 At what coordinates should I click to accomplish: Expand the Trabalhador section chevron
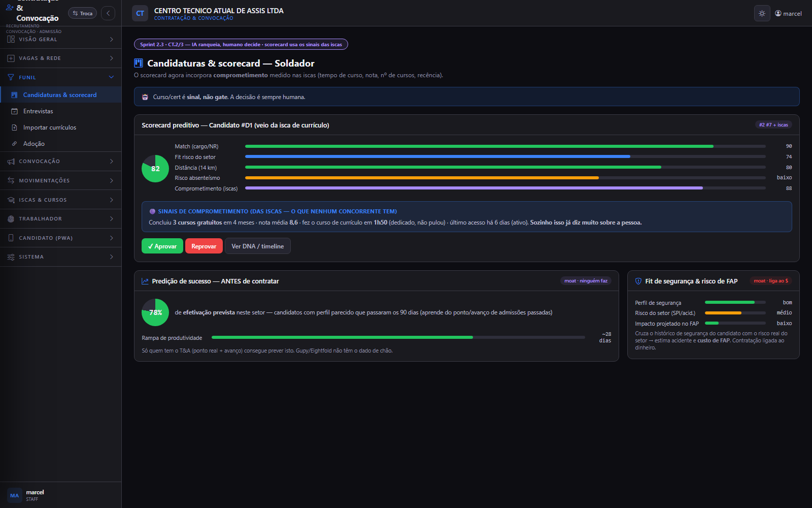coord(111,219)
